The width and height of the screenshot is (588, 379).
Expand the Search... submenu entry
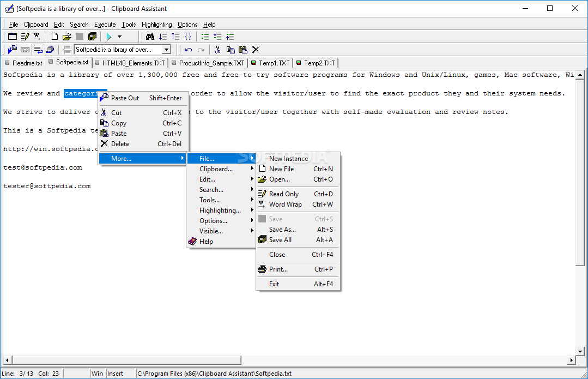221,190
